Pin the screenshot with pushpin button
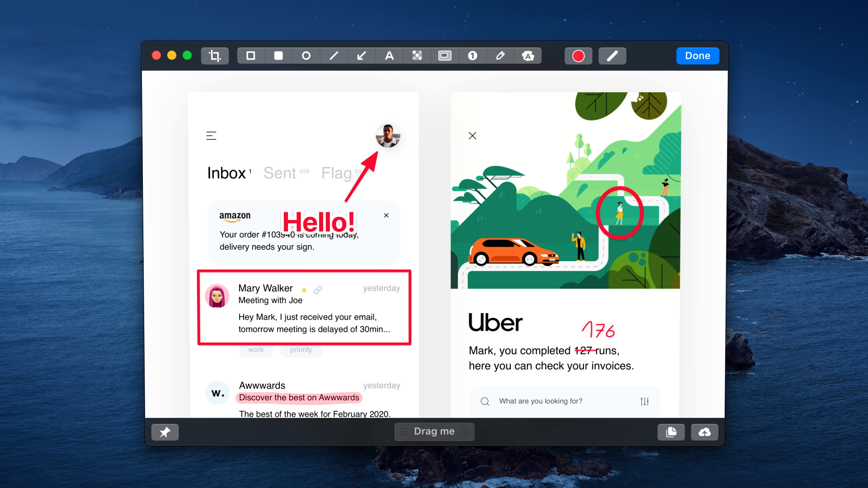This screenshot has width=868, height=488. click(165, 432)
